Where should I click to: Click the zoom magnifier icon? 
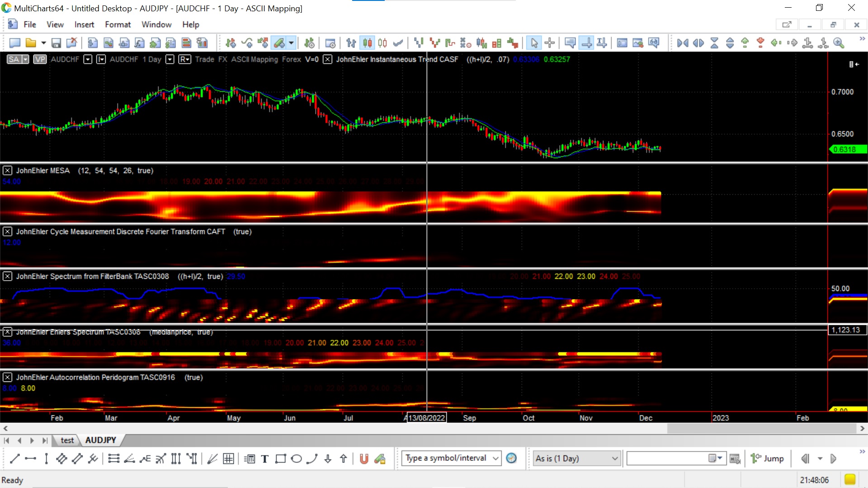(x=839, y=43)
